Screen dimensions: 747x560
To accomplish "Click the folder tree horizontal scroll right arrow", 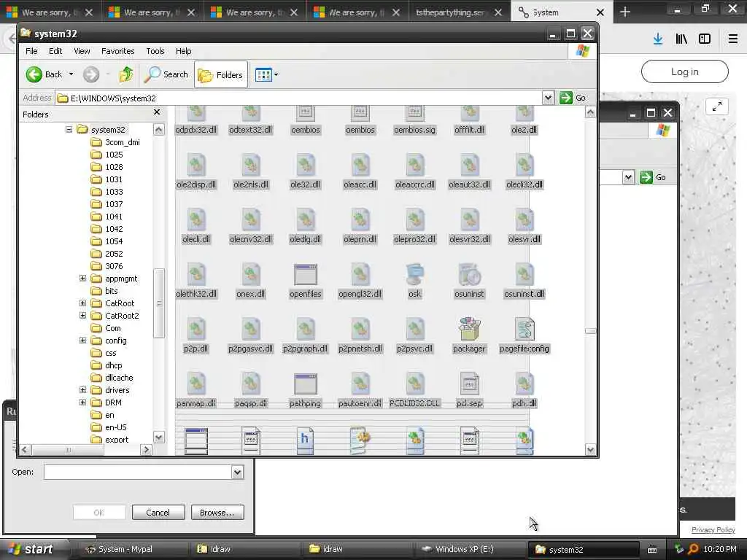I will tap(146, 449).
